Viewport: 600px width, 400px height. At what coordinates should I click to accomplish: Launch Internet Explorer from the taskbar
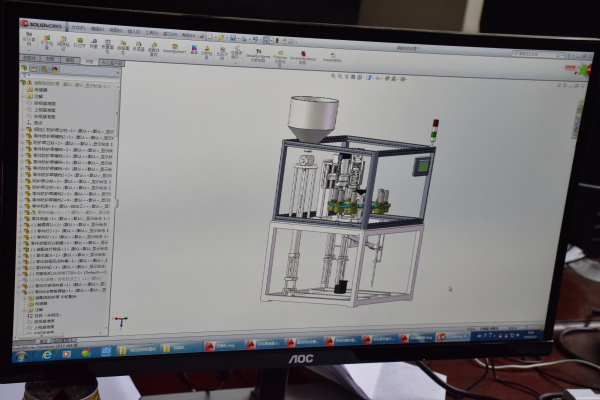pyautogui.click(x=46, y=353)
